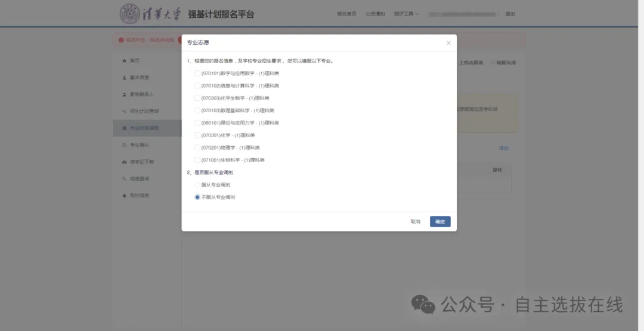Check the (070101)数学与应用数学 option

click(197, 73)
